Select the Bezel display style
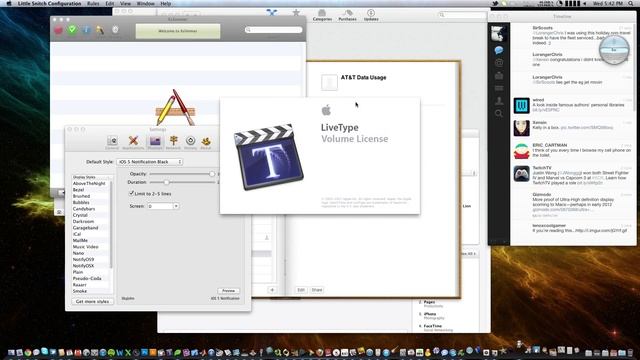Screen dimensions: 640x360 click(78, 190)
